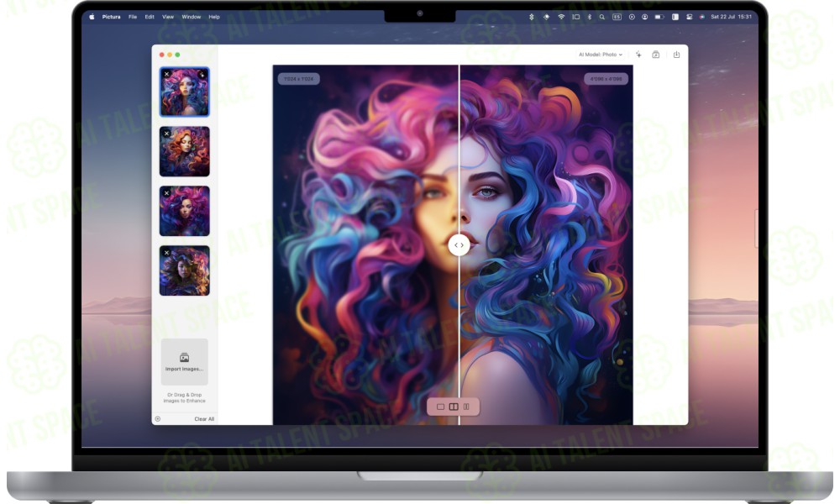Click the ES input source icon

617,17
